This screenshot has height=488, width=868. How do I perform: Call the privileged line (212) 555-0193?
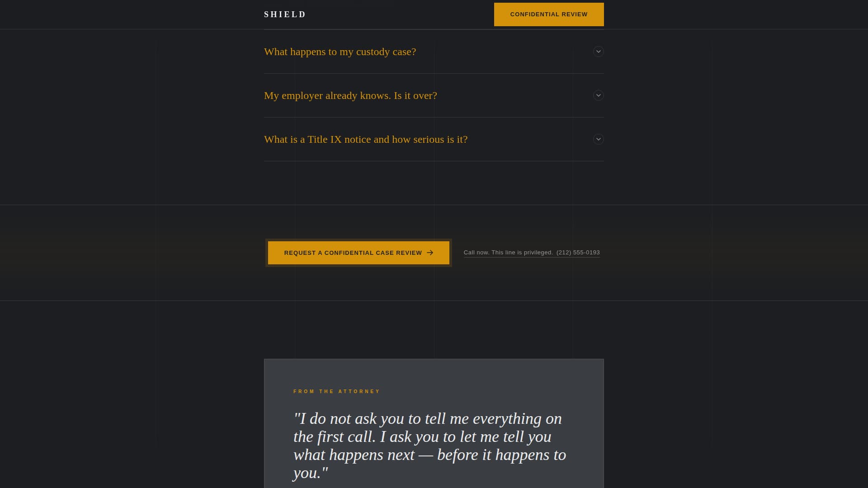tap(578, 253)
